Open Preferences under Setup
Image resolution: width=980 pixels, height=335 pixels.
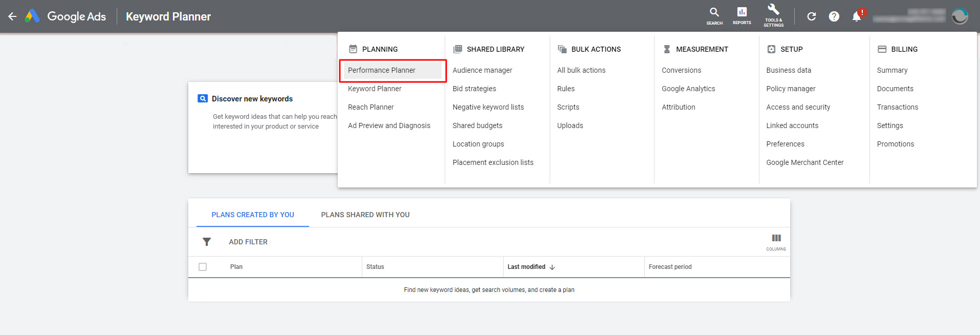pyautogui.click(x=786, y=144)
